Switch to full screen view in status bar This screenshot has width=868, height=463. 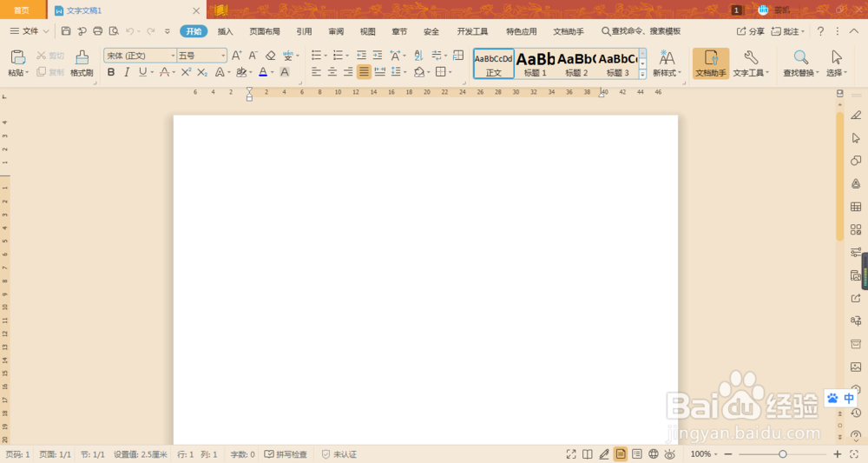[571, 454]
